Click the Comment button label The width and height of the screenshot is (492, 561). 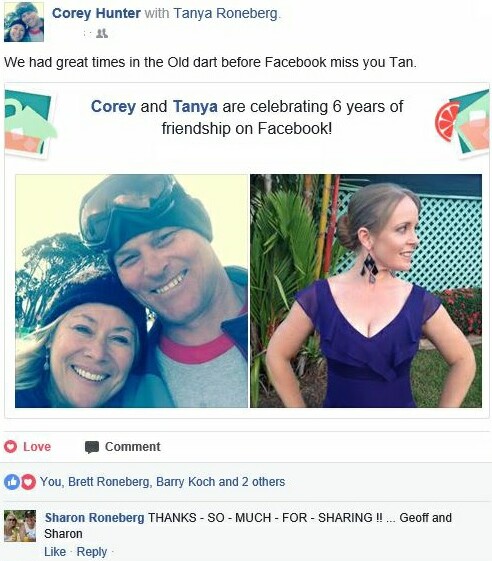pos(133,447)
